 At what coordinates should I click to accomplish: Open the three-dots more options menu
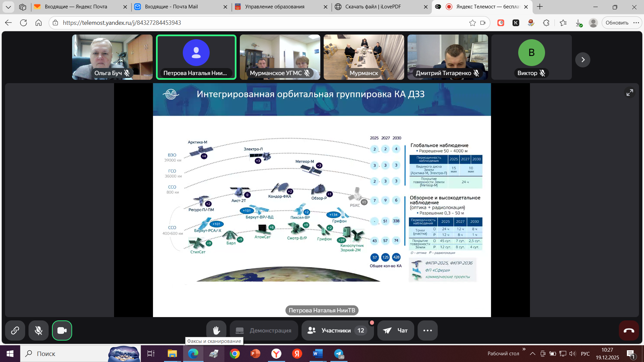click(427, 330)
